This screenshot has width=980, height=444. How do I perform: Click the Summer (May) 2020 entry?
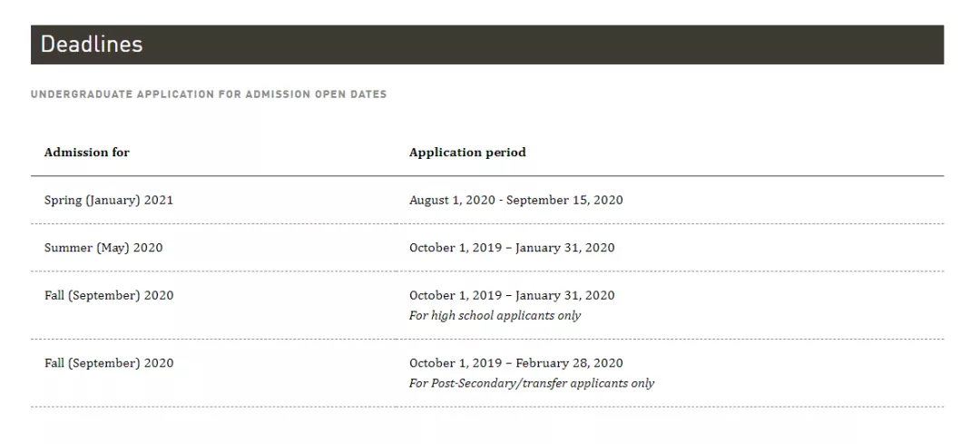point(103,248)
